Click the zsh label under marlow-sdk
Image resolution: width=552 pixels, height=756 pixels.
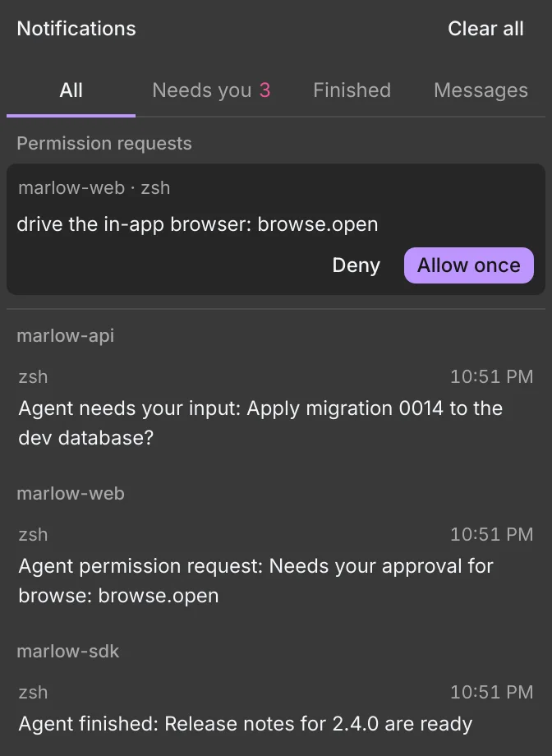click(33, 693)
